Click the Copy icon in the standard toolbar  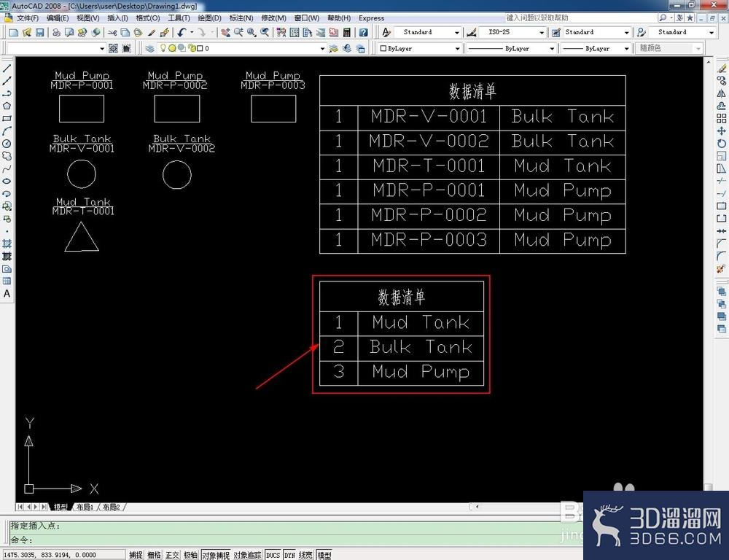[x=125, y=33]
